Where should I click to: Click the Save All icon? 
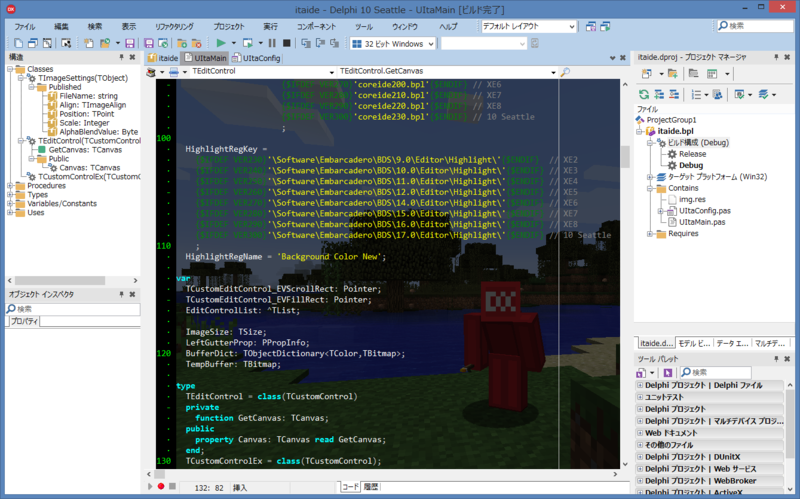click(148, 43)
